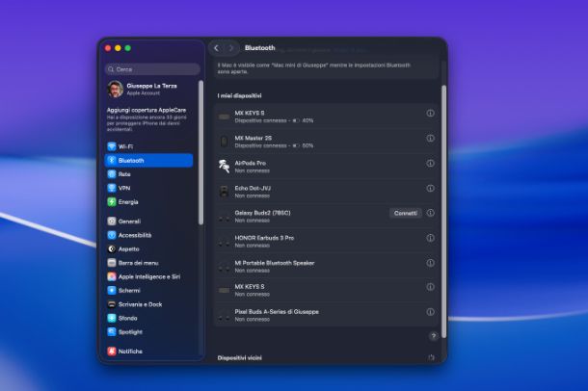Open Barra dei menu settings

point(148,263)
